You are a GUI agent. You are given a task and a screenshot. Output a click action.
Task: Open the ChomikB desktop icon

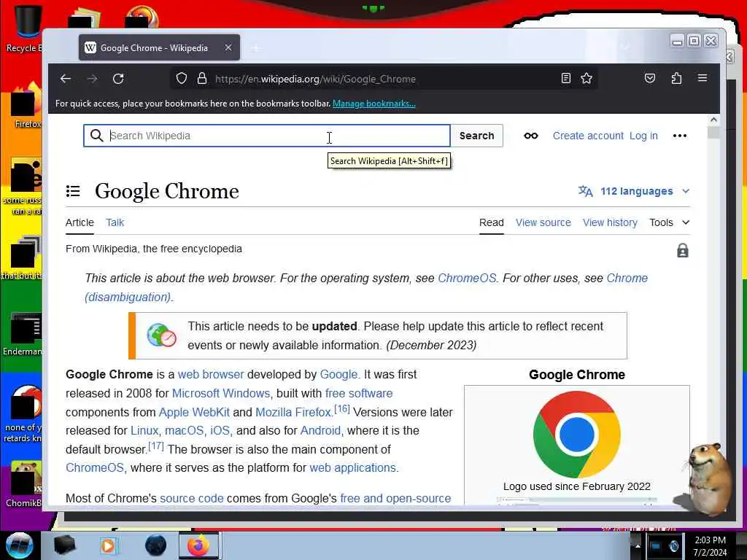click(24, 483)
